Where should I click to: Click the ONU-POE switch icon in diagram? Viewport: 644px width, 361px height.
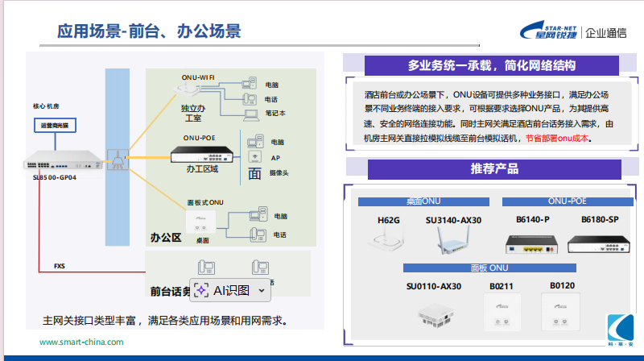[x=198, y=152]
